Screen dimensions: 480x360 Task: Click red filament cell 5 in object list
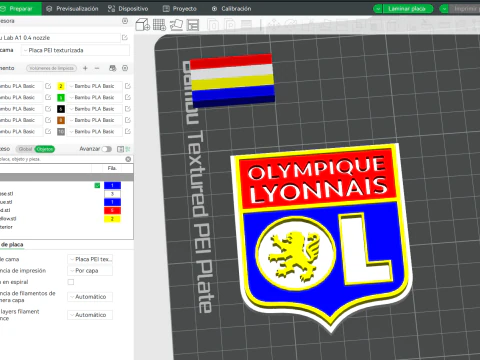[x=112, y=210]
